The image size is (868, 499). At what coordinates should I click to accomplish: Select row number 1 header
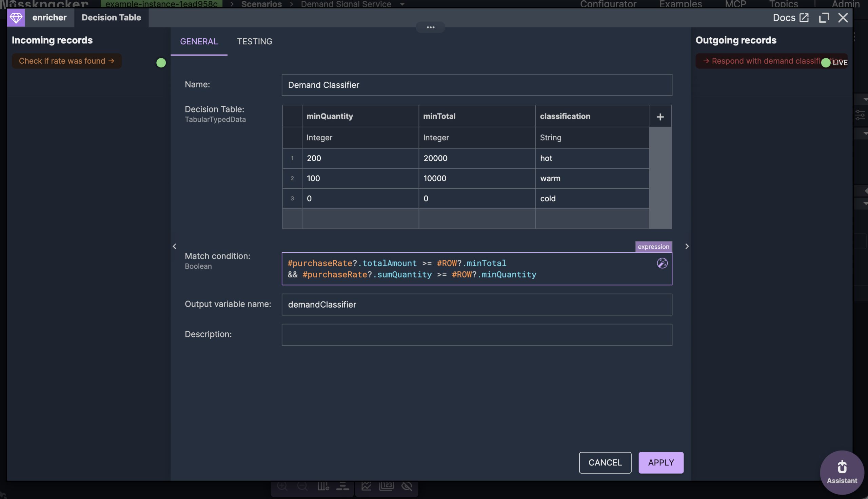point(292,158)
